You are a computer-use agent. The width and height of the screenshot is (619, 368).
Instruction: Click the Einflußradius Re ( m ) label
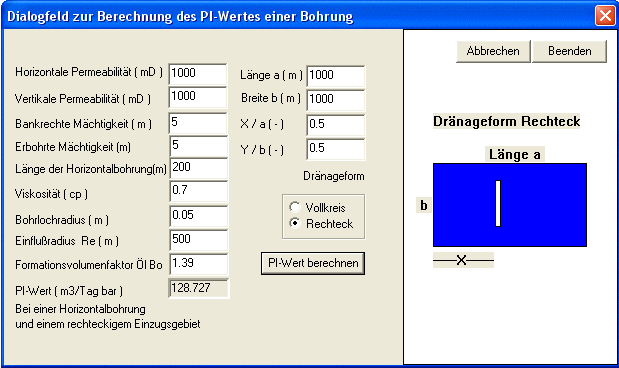tap(67, 241)
